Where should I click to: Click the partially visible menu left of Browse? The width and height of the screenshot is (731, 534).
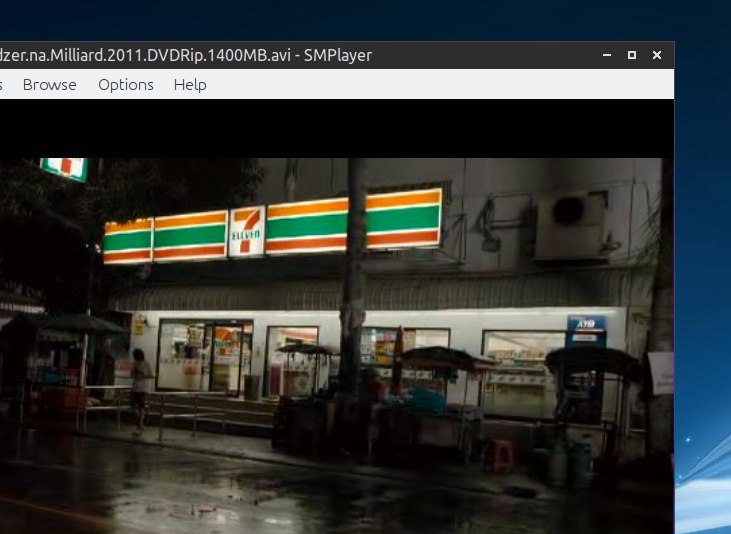point(2,85)
